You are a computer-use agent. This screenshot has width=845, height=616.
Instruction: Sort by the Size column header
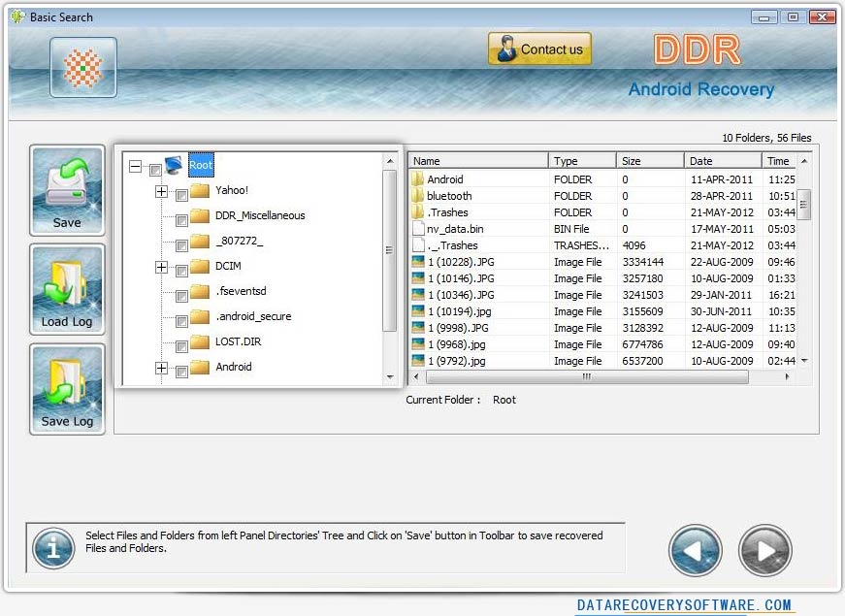pos(650,161)
